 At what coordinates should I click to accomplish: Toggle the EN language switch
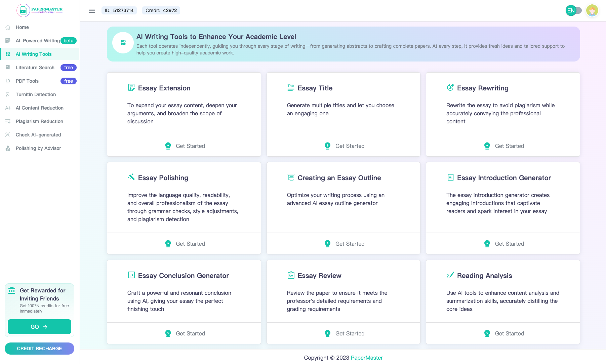[574, 10]
